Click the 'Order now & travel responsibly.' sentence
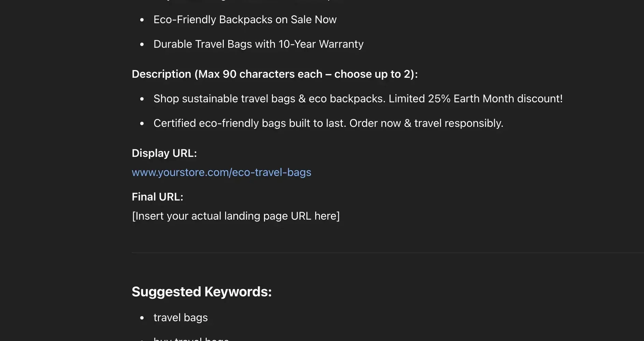The image size is (644, 341). 426,123
